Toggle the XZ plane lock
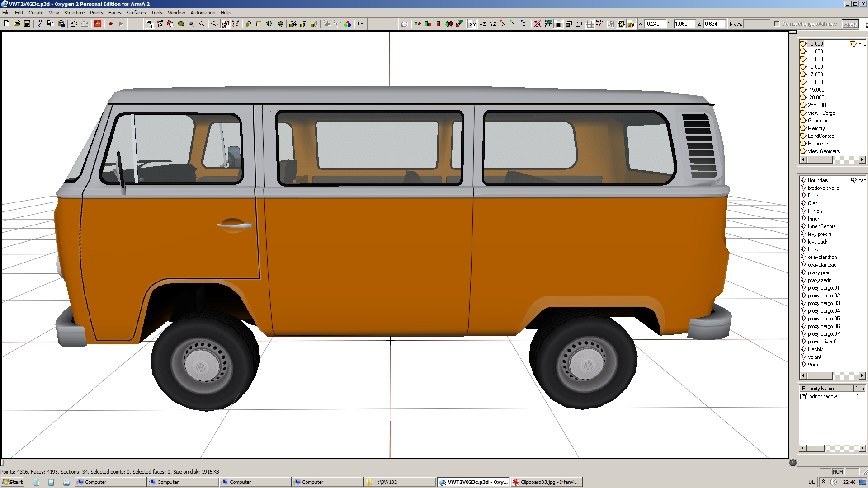 pyautogui.click(x=483, y=24)
